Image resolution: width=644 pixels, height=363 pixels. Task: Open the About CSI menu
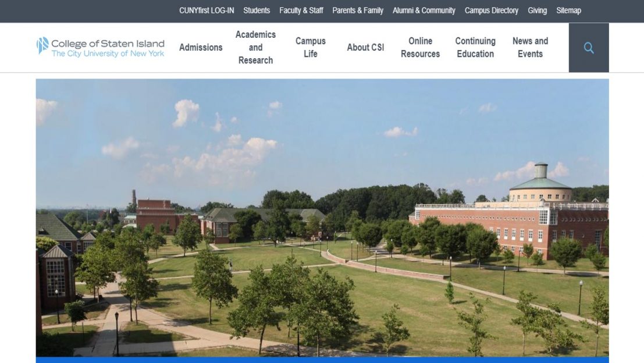pyautogui.click(x=365, y=48)
